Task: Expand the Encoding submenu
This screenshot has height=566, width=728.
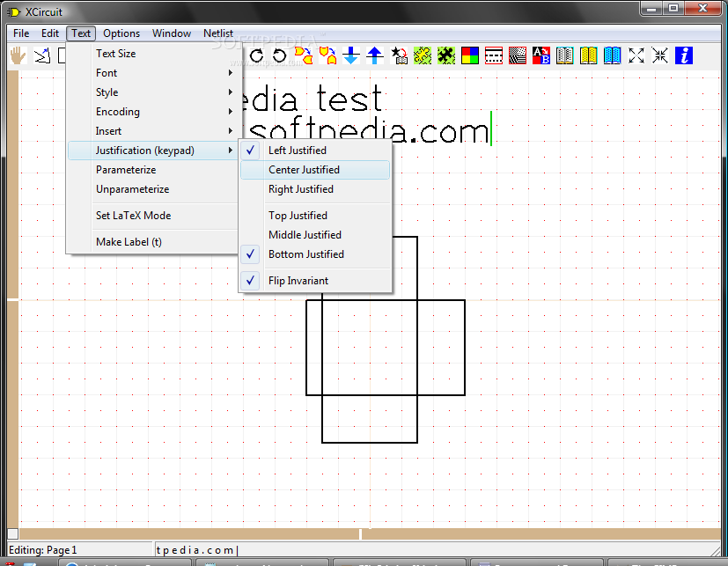Action: [x=152, y=112]
